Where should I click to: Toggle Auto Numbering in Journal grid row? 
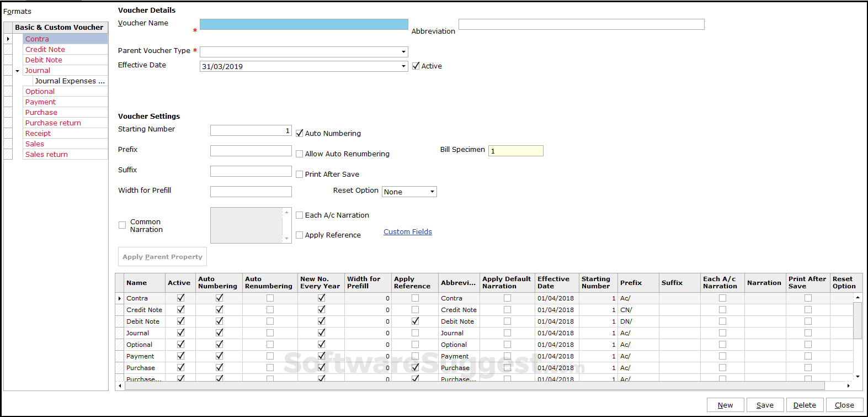(x=219, y=332)
